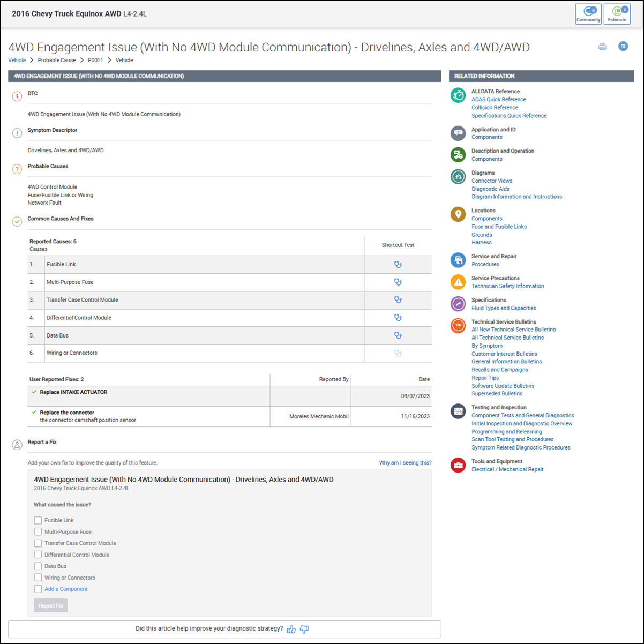644x644 pixels.
Task: Go to Vehicle breadcrumb link
Action: [x=17, y=61]
